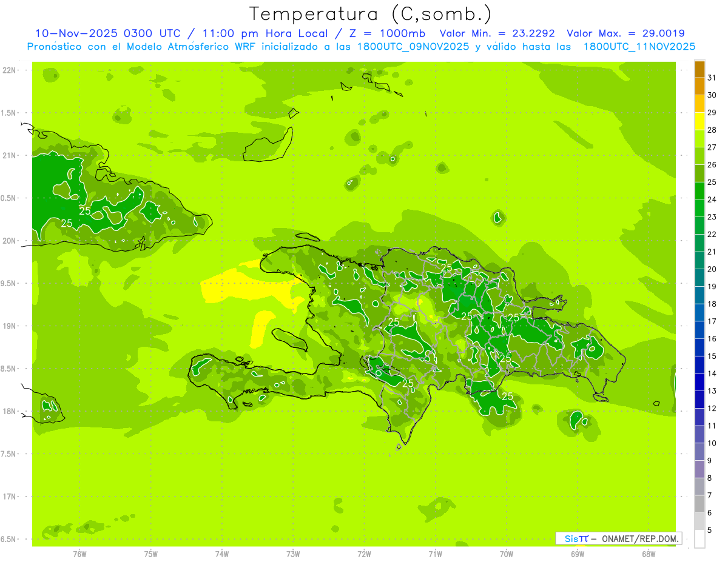The height and width of the screenshot is (562, 728).
Task: Click the 'ONAMET/REP.DOM.' credit label
Action: [639, 538]
